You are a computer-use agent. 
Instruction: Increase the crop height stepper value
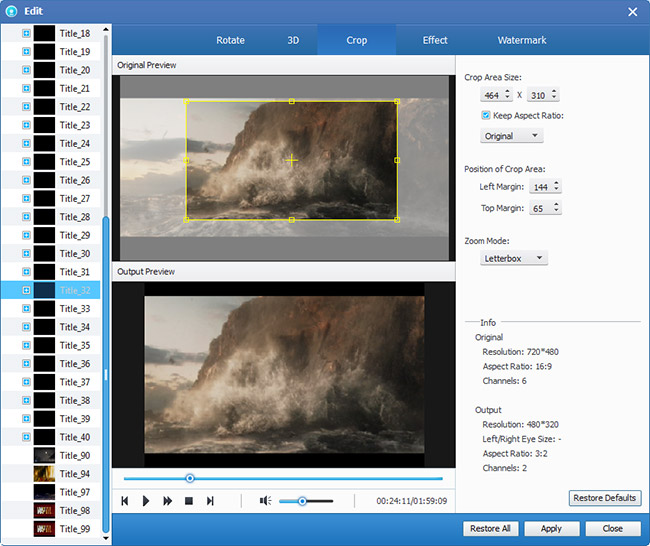tap(554, 91)
